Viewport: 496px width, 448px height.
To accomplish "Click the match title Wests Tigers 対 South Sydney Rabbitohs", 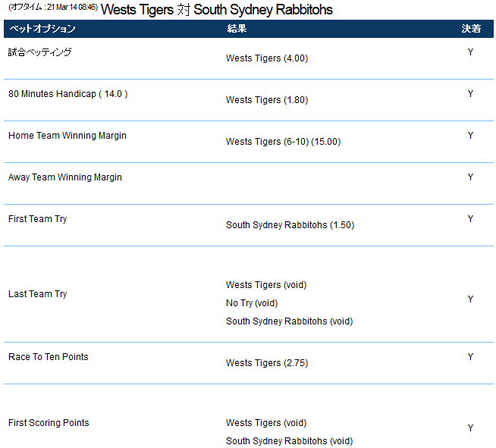I will tap(216, 10).
